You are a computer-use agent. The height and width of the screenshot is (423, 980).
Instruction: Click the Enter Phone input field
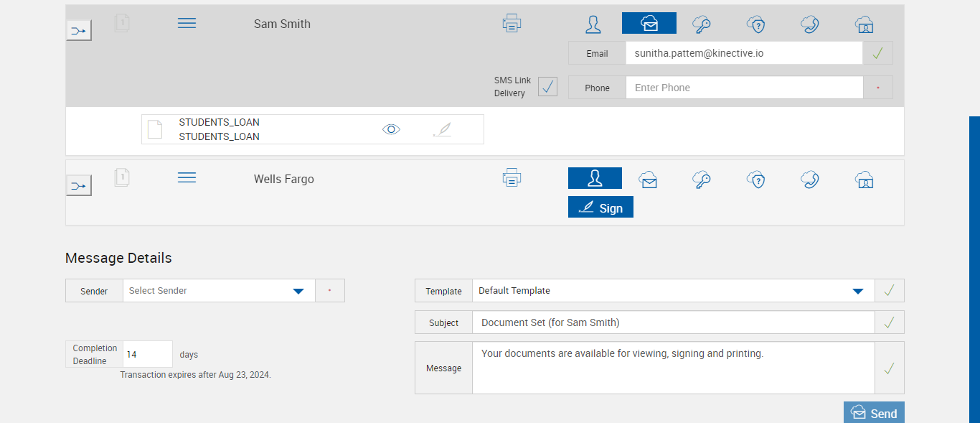[x=743, y=88]
